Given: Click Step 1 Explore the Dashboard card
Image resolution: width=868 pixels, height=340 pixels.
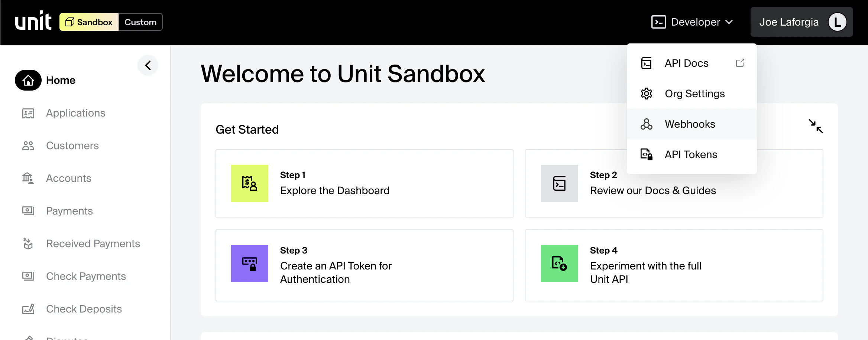Looking at the screenshot, I should pos(365,183).
